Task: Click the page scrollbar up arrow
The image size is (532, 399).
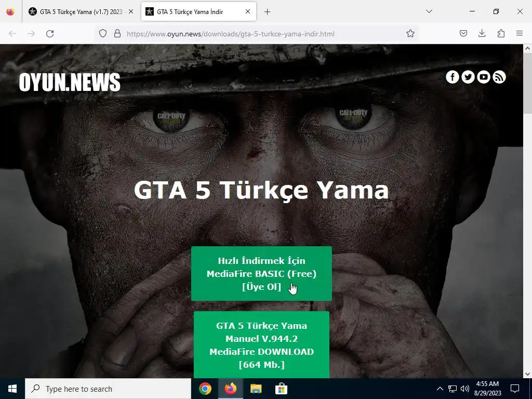Action: [x=527, y=48]
